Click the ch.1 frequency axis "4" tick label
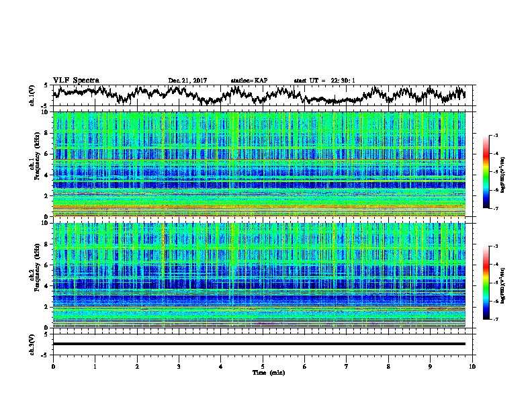532x411 pixels. [x=46, y=175]
